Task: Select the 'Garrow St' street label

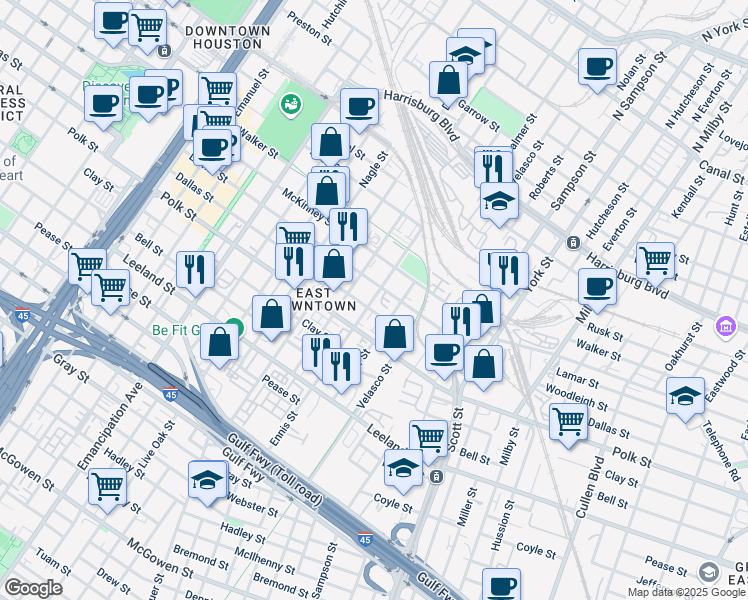Action: (x=478, y=115)
